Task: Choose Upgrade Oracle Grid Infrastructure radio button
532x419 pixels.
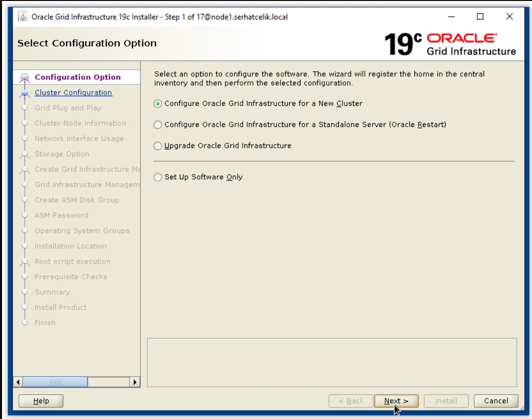Action: [x=157, y=146]
